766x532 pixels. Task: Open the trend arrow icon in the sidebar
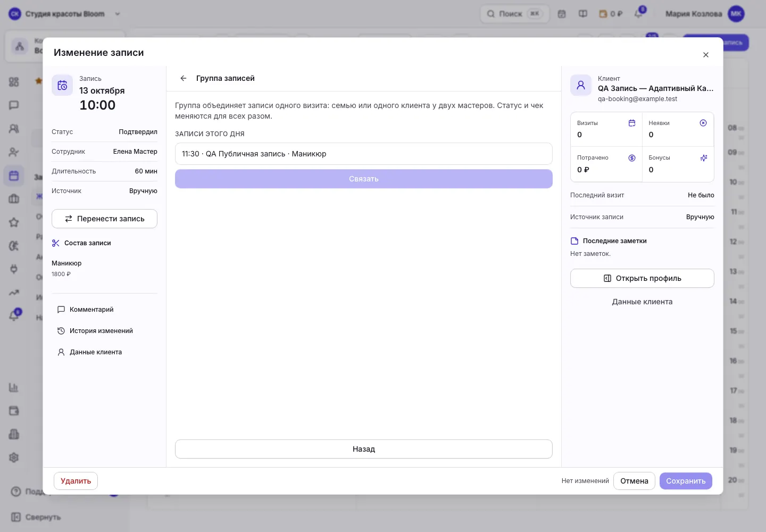(14, 293)
